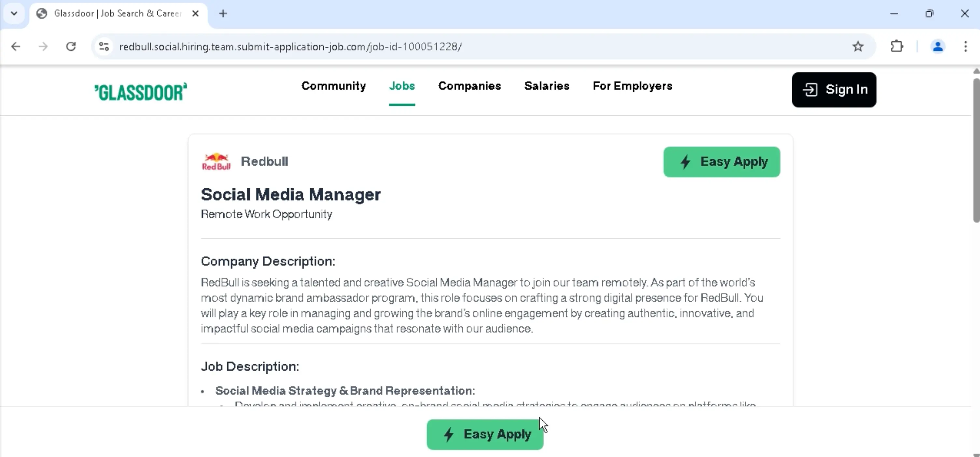
Task: Open Chrome three-dot menu
Action: [965, 47]
